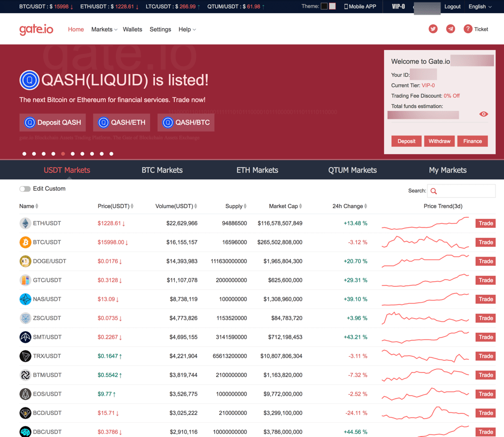Click the BCD/USDT coin icon
The height and width of the screenshot is (437, 504).
click(x=25, y=413)
